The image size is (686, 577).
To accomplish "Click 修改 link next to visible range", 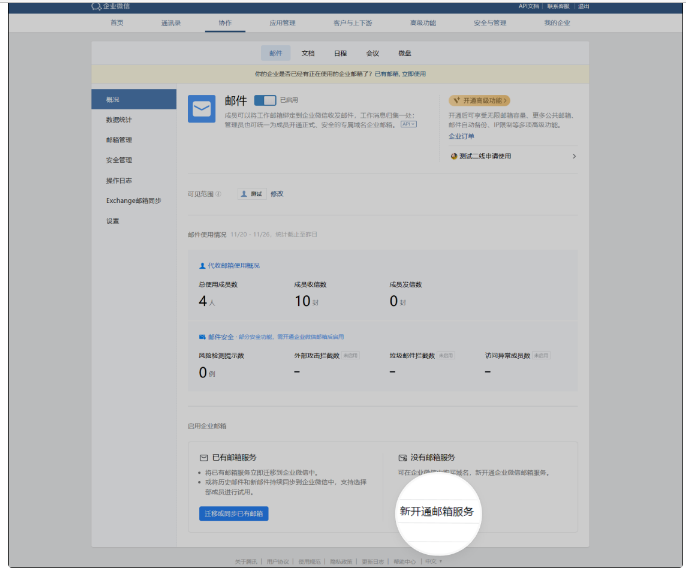I will (x=277, y=193).
